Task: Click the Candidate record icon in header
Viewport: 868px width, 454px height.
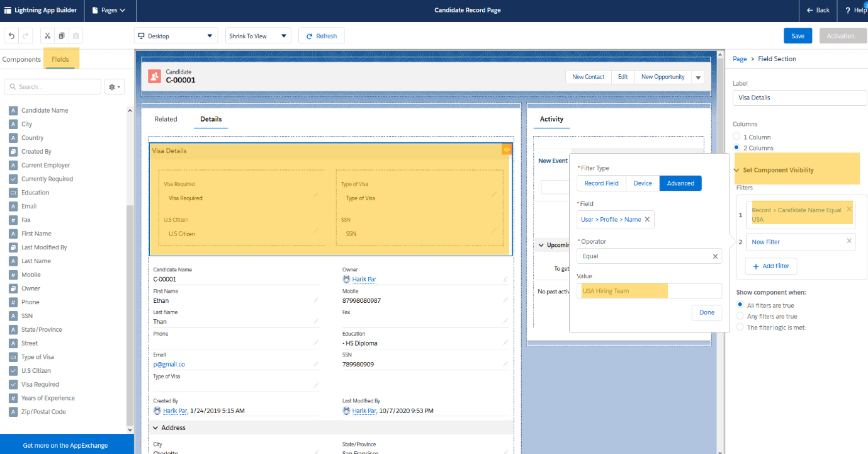Action: [x=154, y=76]
